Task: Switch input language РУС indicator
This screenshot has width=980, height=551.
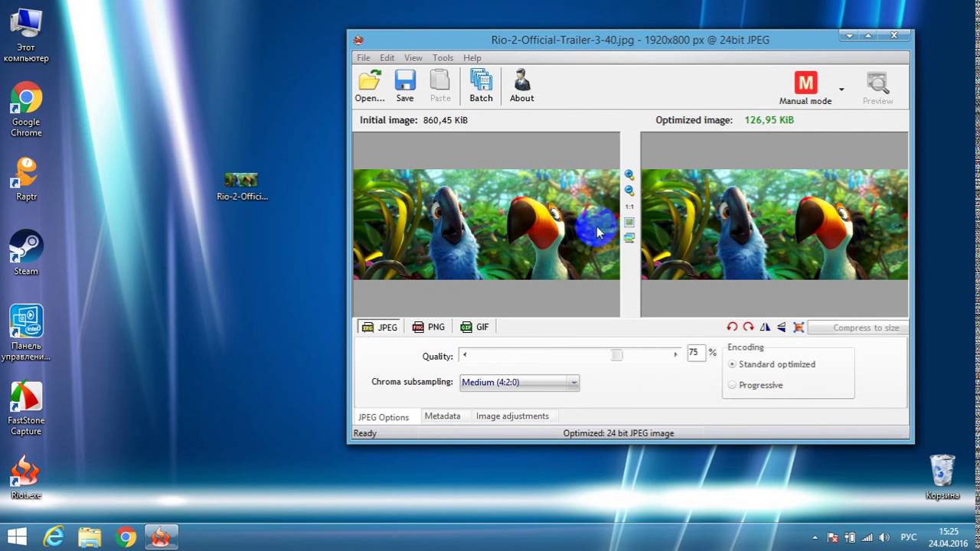Action: tap(909, 537)
